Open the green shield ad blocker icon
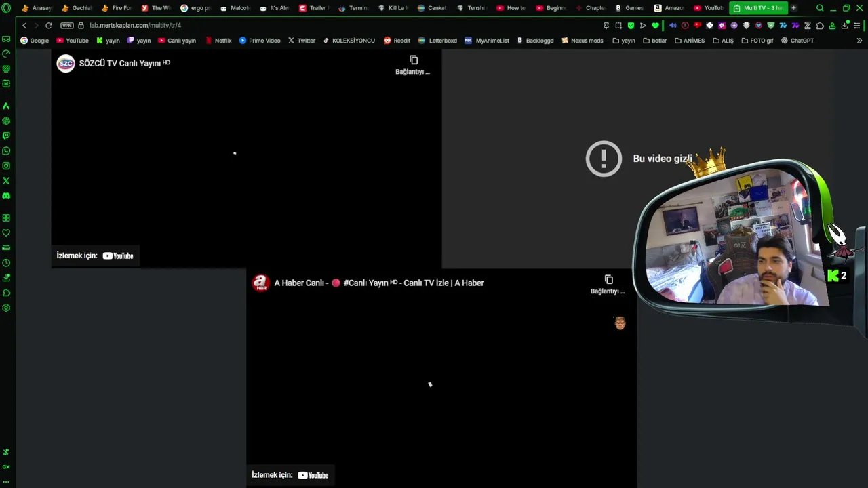Viewport: 868px width, 488px height. [x=631, y=26]
